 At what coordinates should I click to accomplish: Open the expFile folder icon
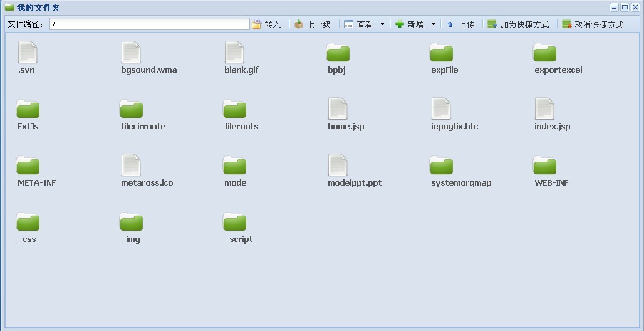pos(442,53)
